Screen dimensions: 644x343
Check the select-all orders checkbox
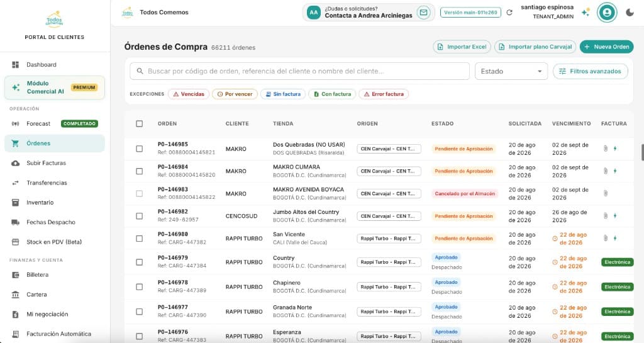(x=139, y=123)
